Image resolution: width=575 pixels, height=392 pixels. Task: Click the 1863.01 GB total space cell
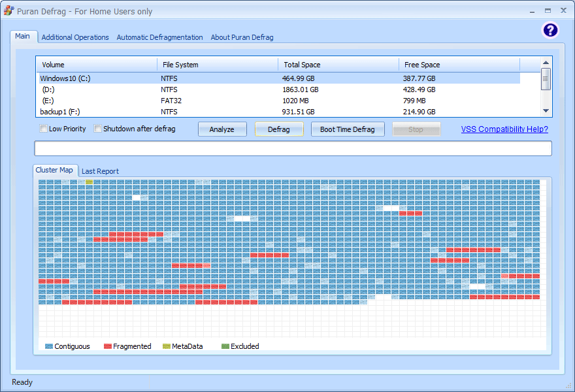coord(301,90)
